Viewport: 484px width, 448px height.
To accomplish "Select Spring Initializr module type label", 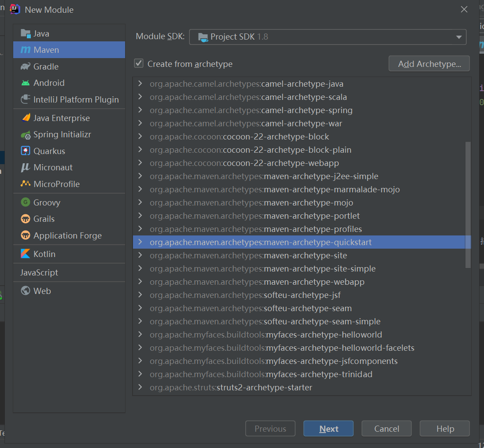I will point(63,135).
